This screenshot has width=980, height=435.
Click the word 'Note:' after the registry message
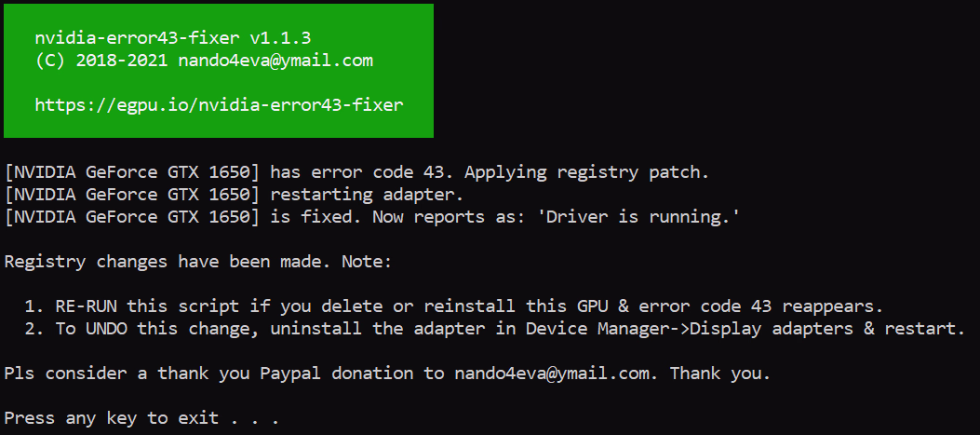point(368,262)
